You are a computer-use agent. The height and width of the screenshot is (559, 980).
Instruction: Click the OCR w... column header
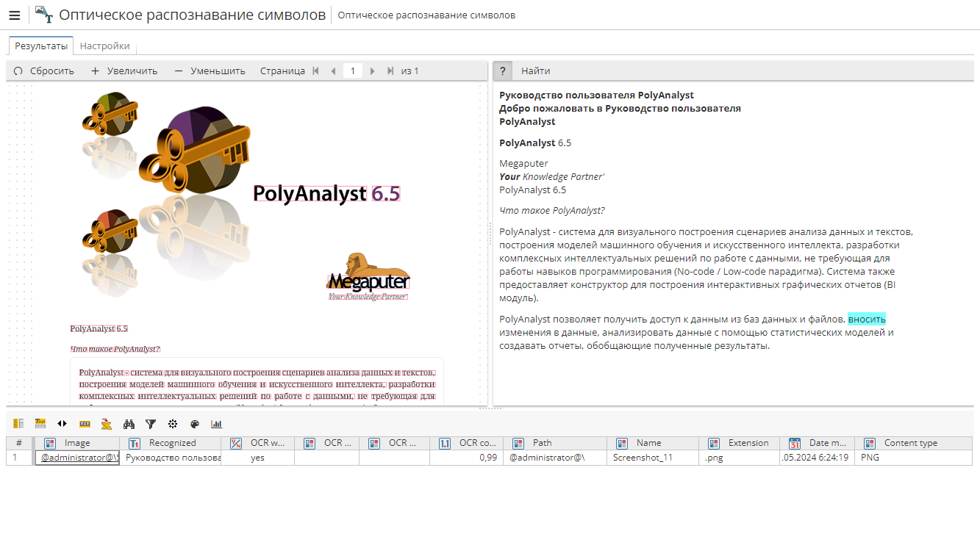(x=258, y=443)
